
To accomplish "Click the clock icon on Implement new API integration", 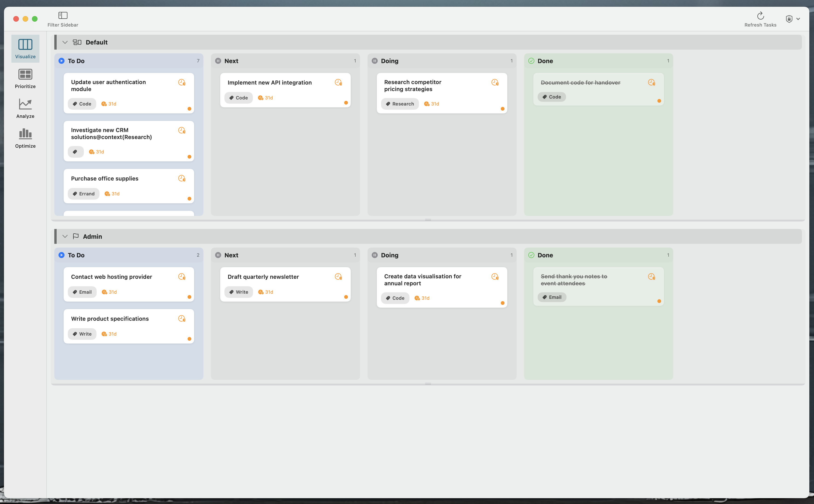I will [x=338, y=82].
